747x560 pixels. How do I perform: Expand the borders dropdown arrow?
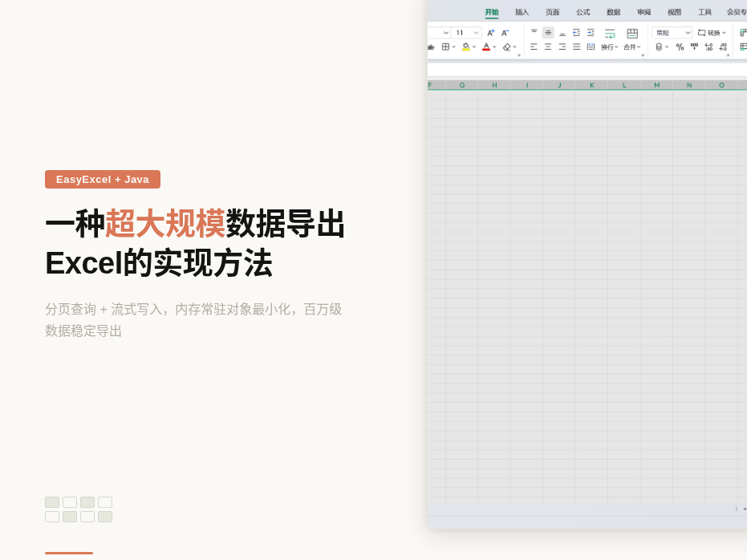point(454,47)
